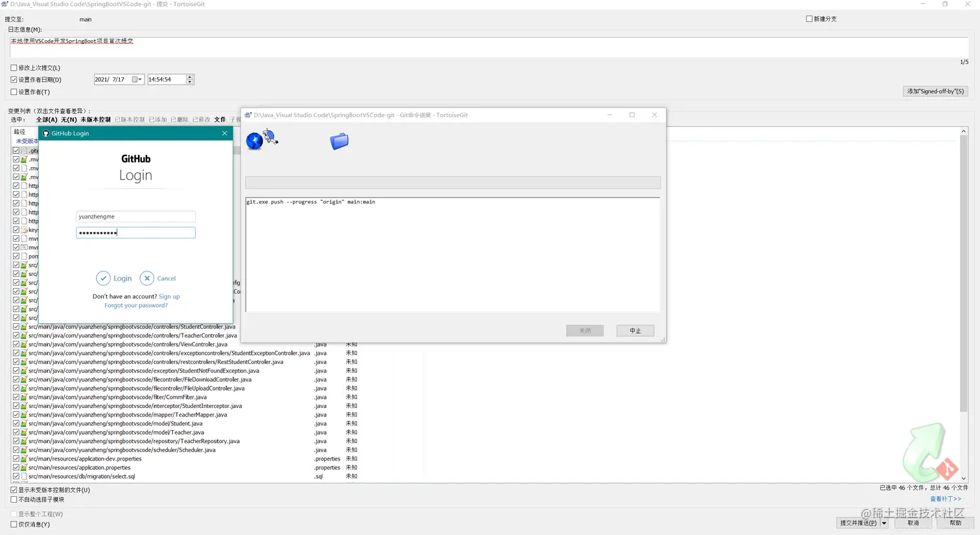The image size is (980, 535).
Task: Enable the 仅仅消息(Y) checkbox
Action: click(x=14, y=525)
